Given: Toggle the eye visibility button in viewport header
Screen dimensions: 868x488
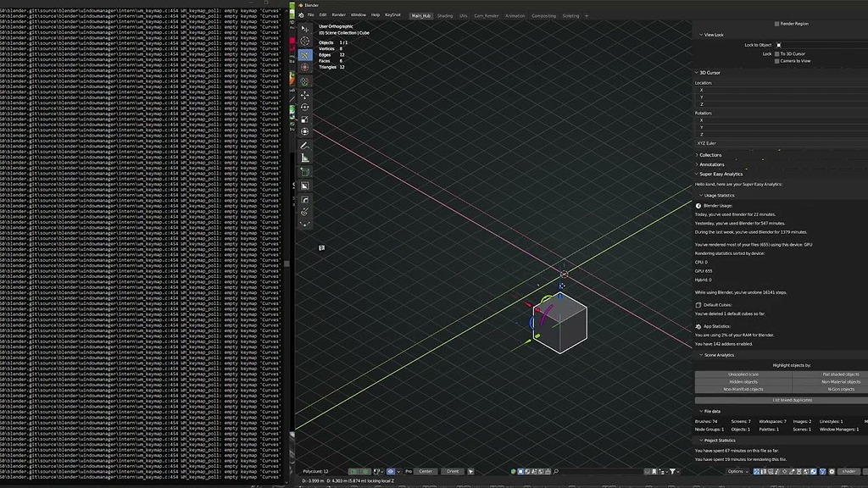Looking at the screenshot, I should [391, 471].
